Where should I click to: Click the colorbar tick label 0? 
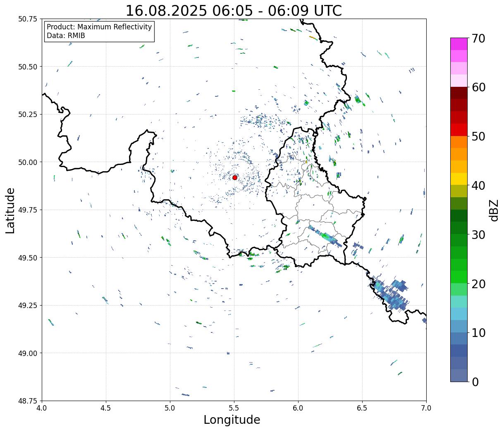(x=475, y=382)
